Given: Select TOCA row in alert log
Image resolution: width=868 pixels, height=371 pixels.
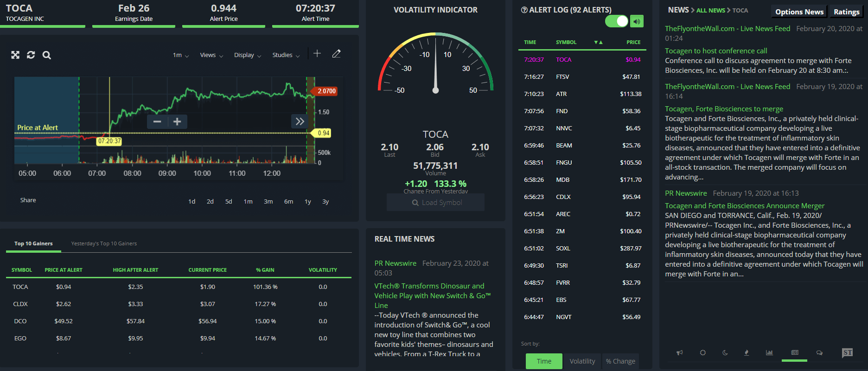Looking at the screenshot, I should 582,59.
